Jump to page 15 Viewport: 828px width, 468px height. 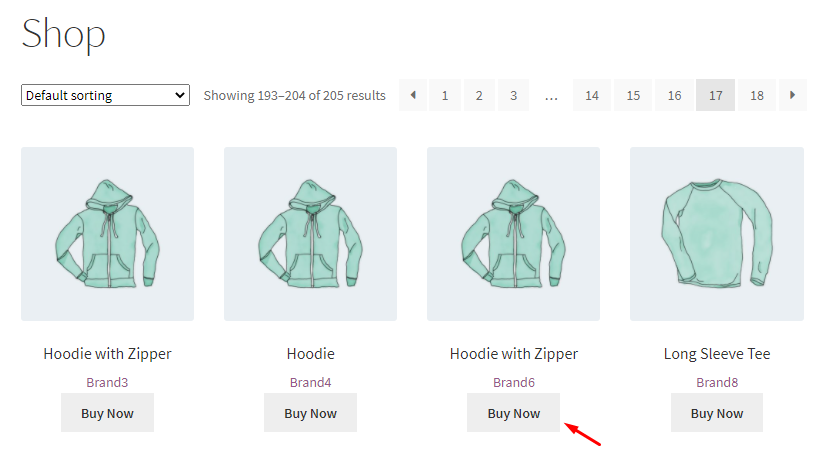click(x=633, y=95)
